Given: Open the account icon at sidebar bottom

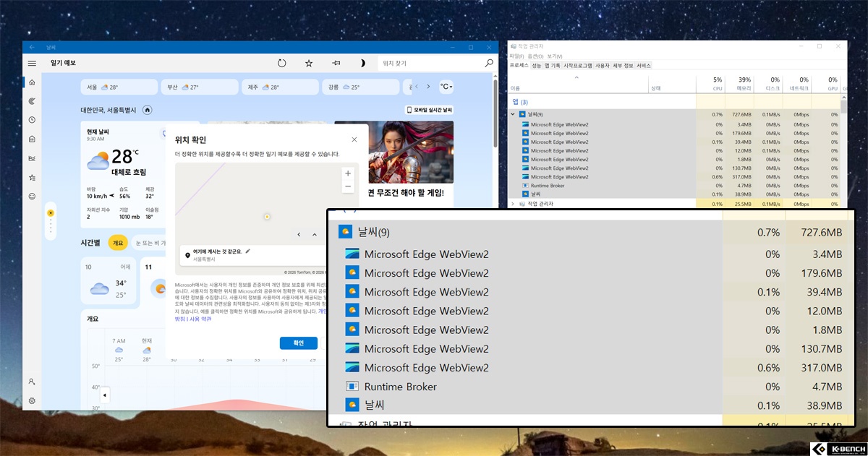Looking at the screenshot, I should point(32,382).
